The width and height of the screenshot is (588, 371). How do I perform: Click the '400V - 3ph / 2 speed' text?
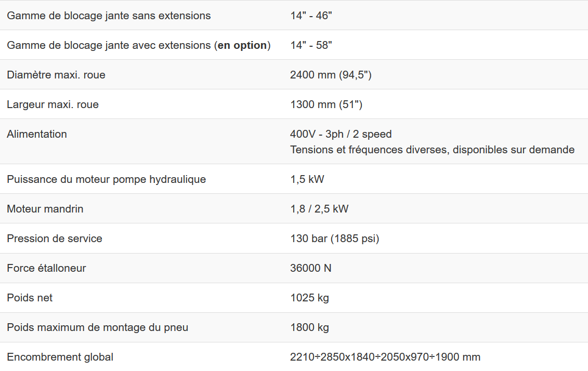click(x=341, y=134)
